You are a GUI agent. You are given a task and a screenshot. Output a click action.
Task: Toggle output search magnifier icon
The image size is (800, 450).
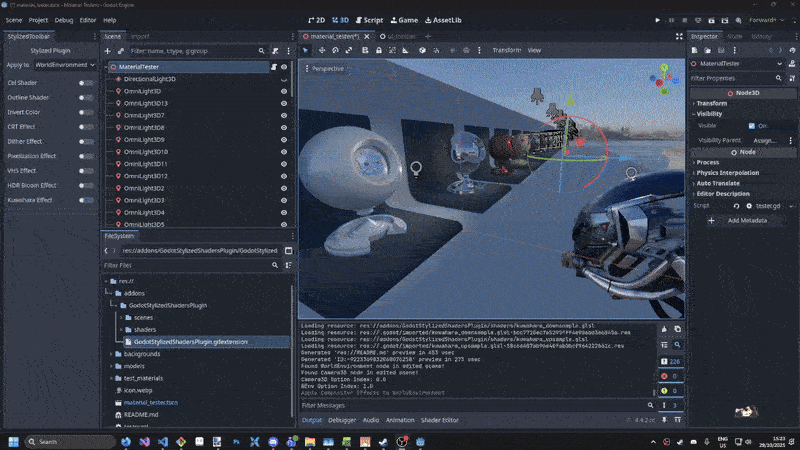click(678, 345)
